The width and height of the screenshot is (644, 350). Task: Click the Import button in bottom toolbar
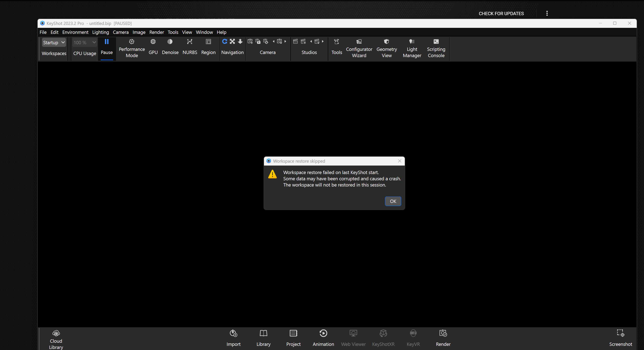pyautogui.click(x=233, y=338)
